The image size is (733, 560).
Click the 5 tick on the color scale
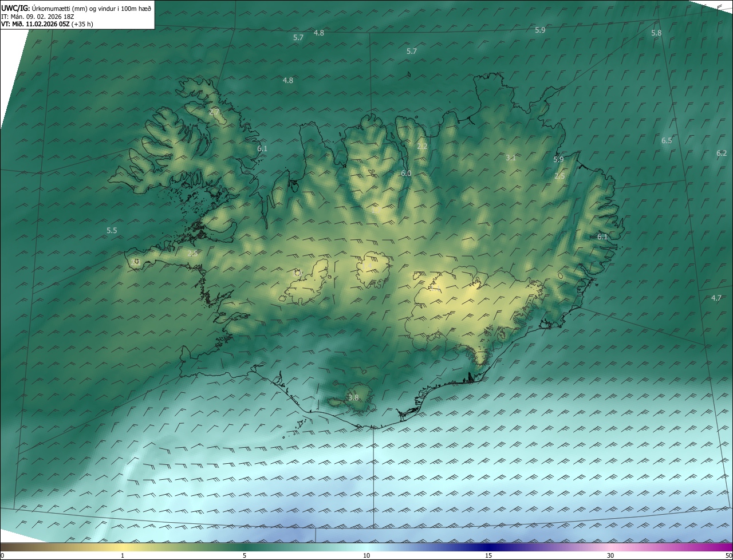tap(245, 555)
